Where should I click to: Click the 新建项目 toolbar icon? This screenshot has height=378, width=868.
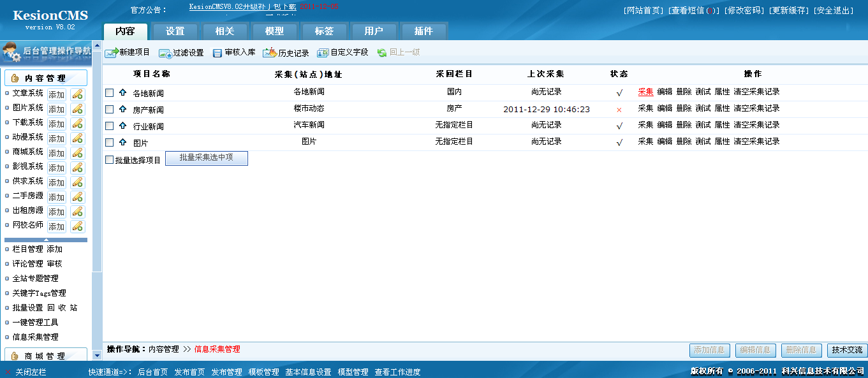click(x=111, y=52)
